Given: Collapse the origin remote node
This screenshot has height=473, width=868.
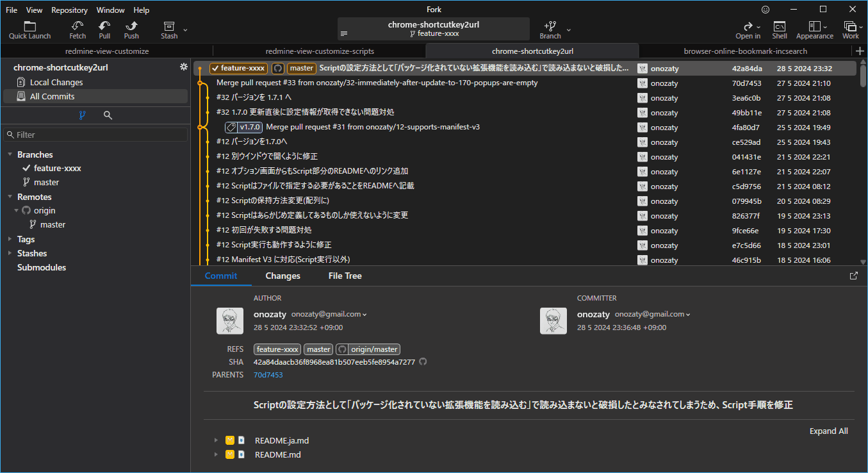Looking at the screenshot, I should [x=17, y=210].
